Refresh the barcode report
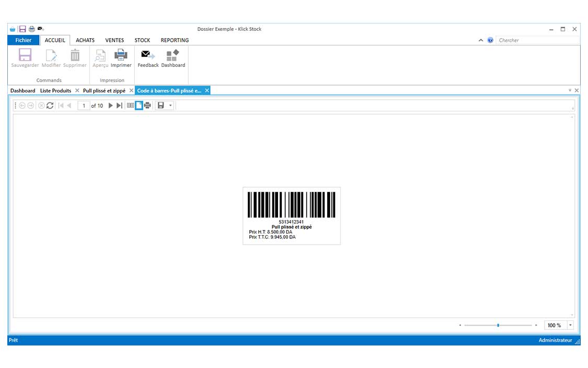The image size is (588, 368). click(x=50, y=106)
